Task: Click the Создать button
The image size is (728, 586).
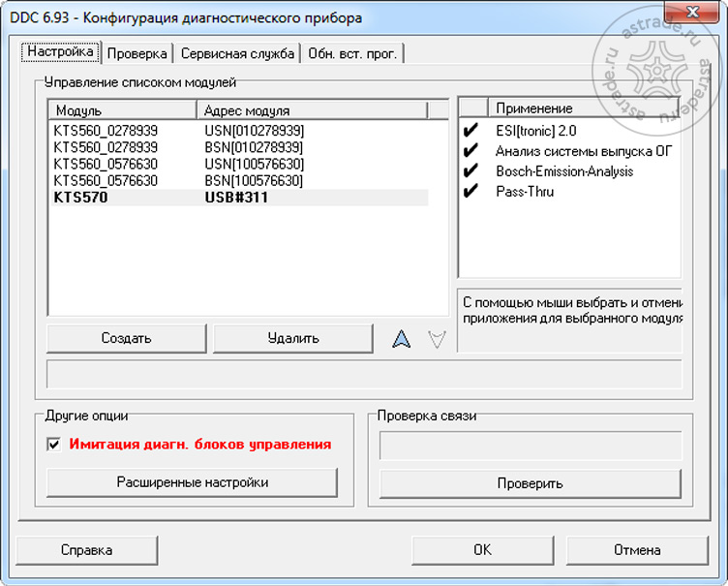Action: pyautogui.click(x=126, y=338)
